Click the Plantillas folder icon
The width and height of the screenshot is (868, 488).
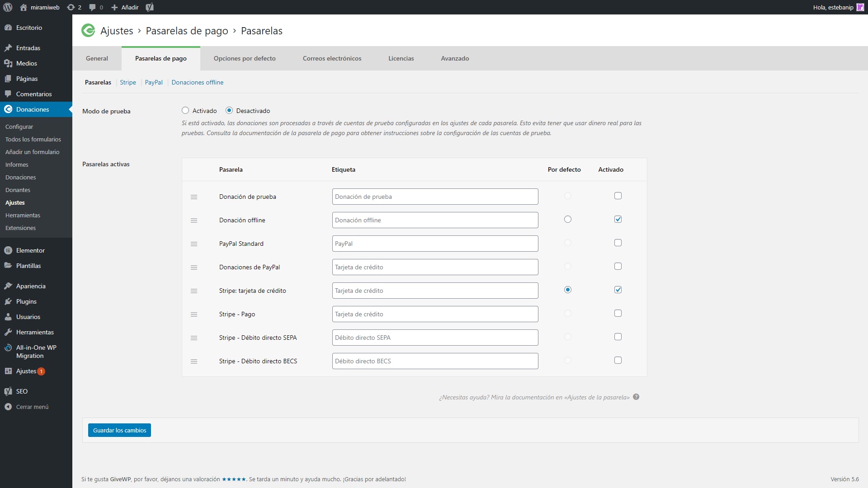tap(8, 266)
